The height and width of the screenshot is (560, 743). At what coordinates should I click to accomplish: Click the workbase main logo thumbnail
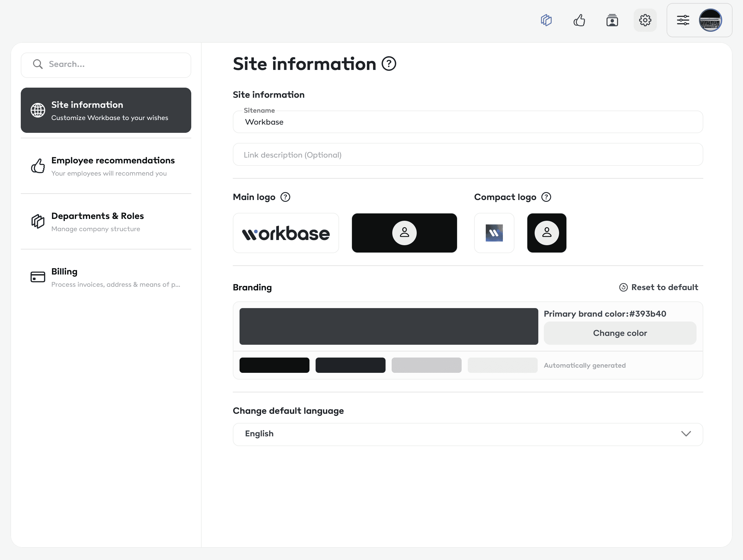286,233
